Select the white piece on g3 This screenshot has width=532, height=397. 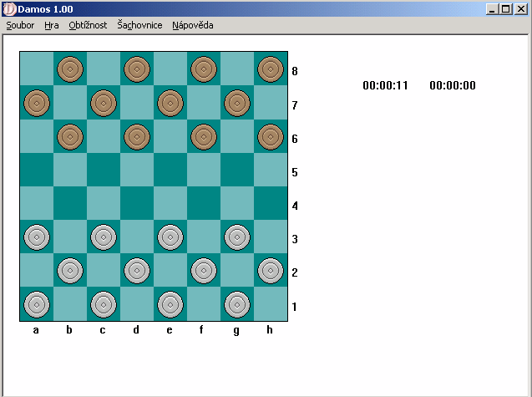click(x=237, y=237)
